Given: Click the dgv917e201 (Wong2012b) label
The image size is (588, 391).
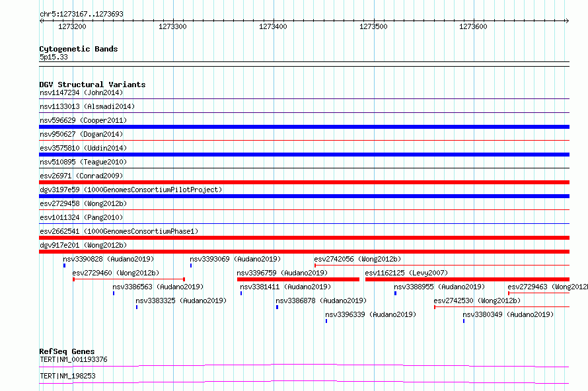Looking at the screenshot, I should click(x=83, y=245).
